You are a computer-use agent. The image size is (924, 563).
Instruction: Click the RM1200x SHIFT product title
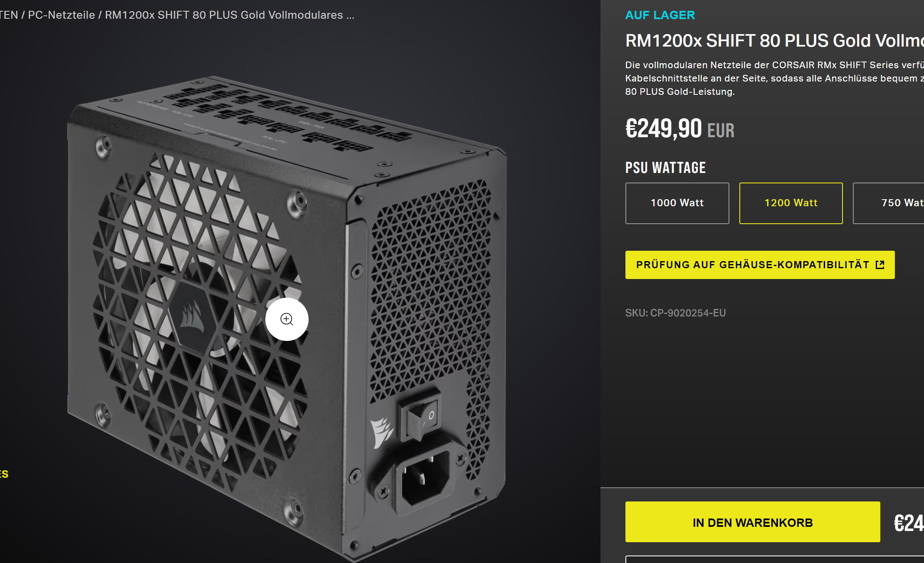(x=774, y=41)
